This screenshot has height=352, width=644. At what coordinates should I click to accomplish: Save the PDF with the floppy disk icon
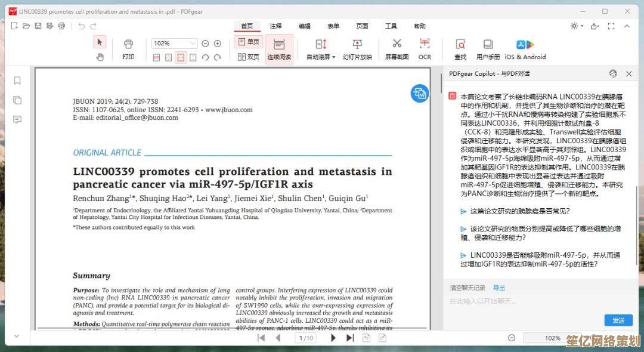point(38,26)
